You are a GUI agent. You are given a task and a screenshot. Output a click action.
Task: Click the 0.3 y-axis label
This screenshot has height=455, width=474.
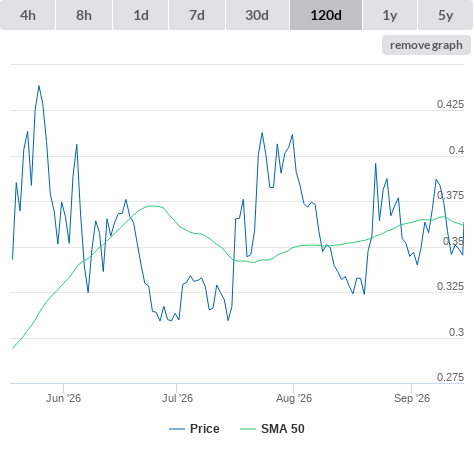tap(456, 332)
